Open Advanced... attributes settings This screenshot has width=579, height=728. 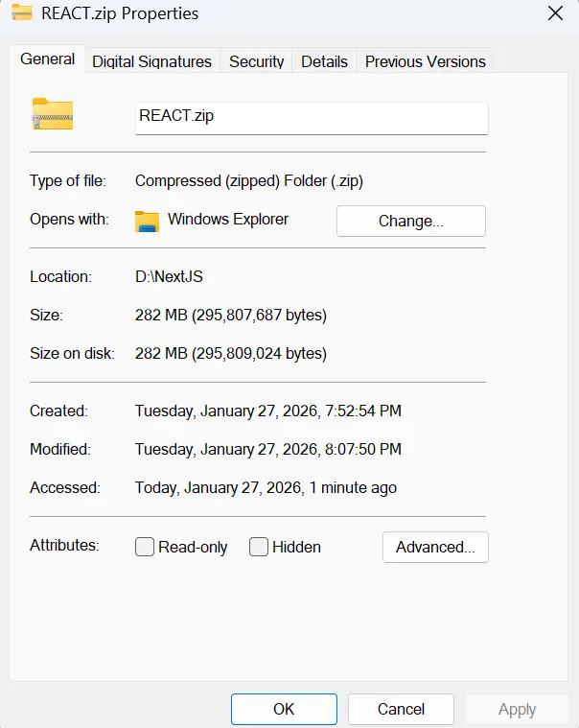click(435, 547)
